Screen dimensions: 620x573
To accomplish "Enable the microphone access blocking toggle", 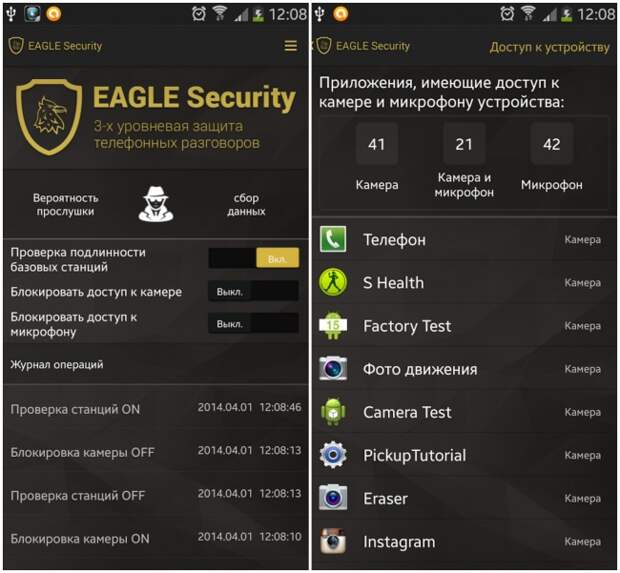I will tap(253, 323).
